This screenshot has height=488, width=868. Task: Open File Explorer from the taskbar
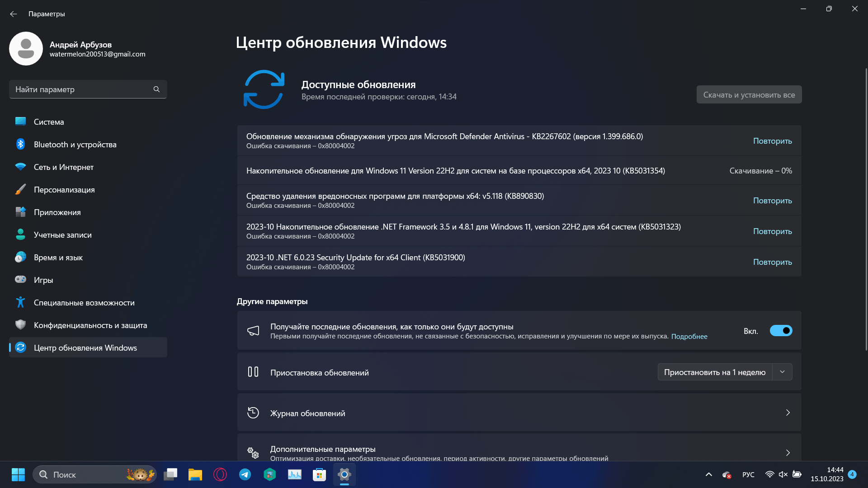click(x=195, y=474)
